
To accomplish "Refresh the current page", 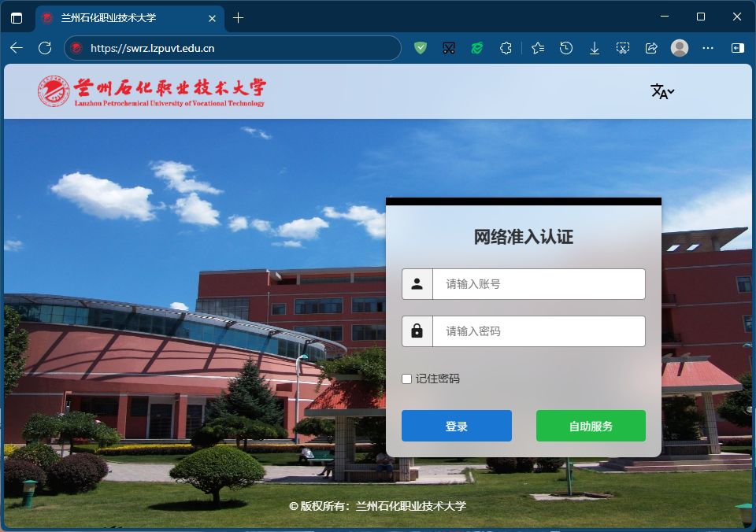I will [x=45, y=48].
